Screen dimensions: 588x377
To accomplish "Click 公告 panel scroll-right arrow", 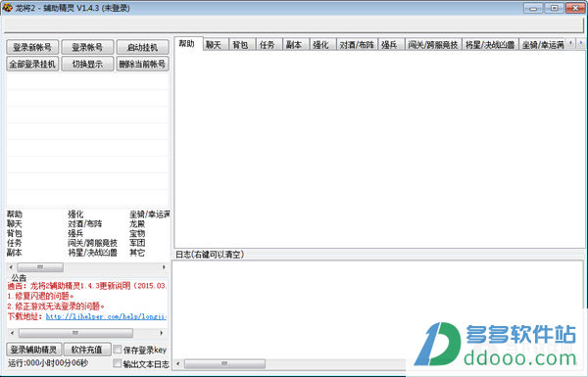I will coord(162,333).
